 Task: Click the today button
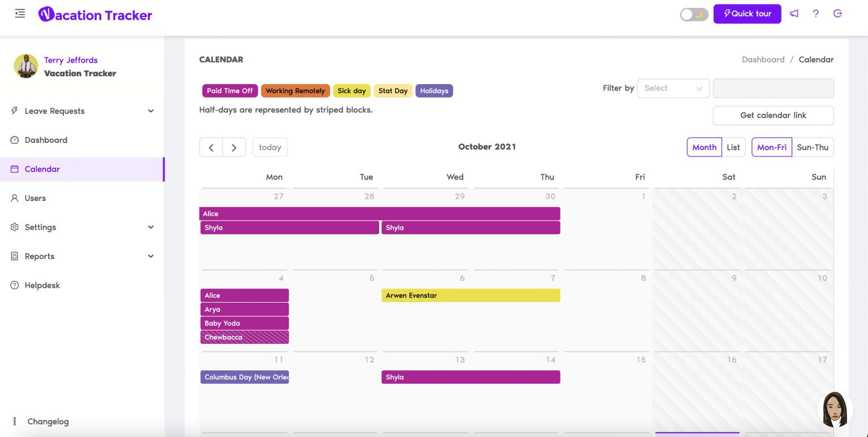point(270,147)
